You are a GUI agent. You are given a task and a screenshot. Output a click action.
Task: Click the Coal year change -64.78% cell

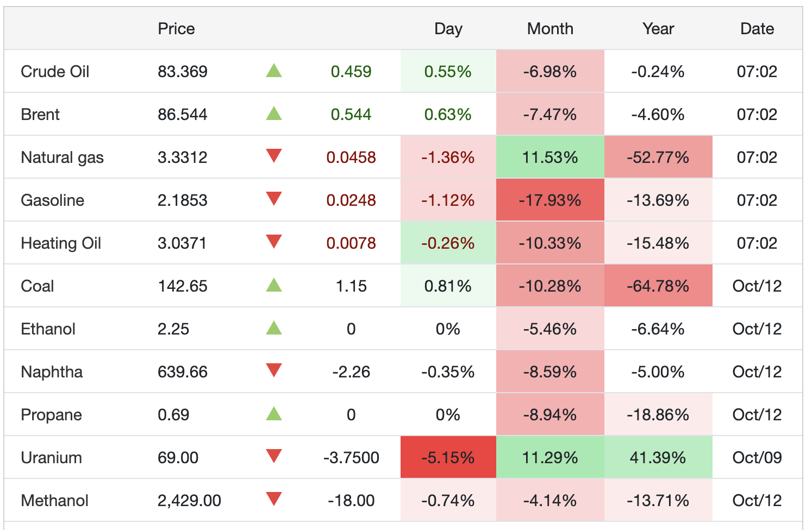point(658,286)
